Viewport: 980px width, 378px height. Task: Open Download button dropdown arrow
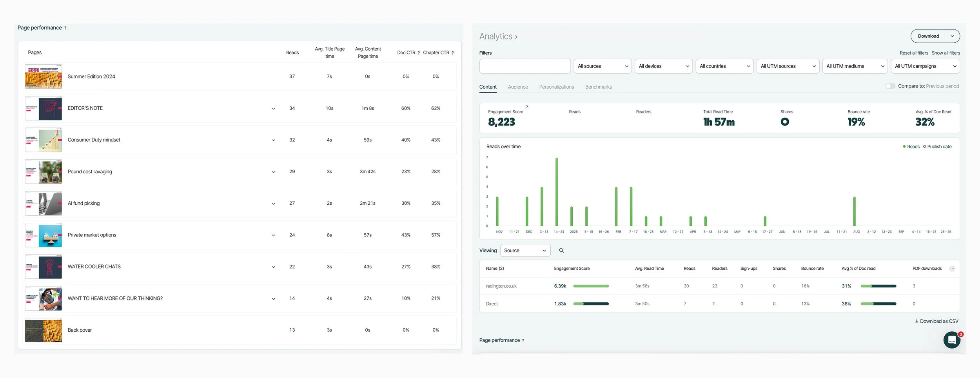pos(952,36)
